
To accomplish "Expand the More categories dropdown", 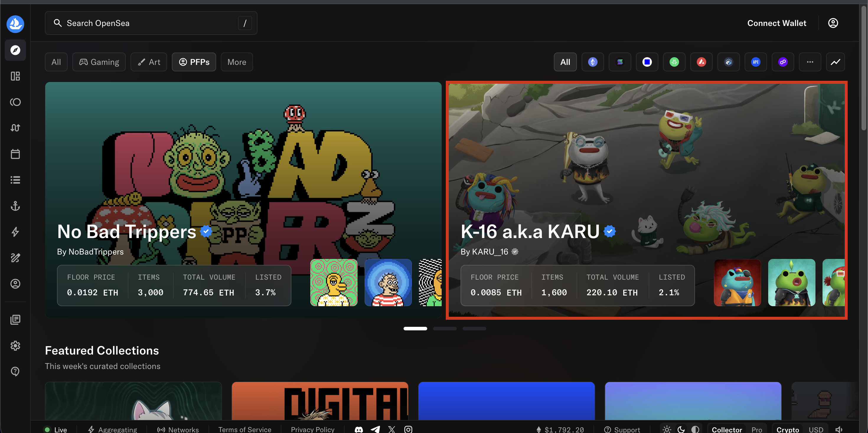I will pos(236,62).
